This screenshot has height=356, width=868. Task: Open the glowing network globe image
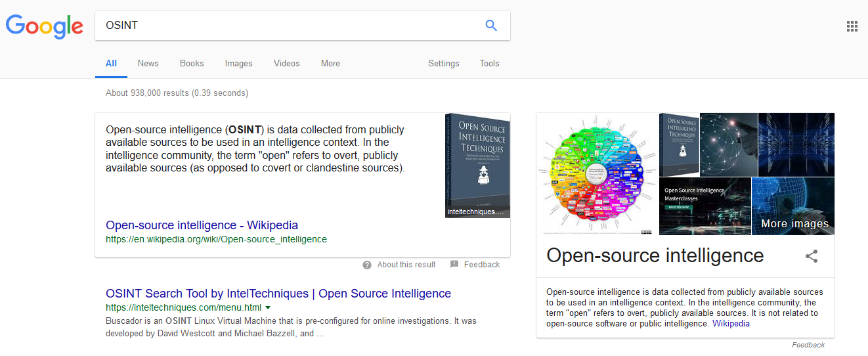pyautogui.click(x=729, y=145)
